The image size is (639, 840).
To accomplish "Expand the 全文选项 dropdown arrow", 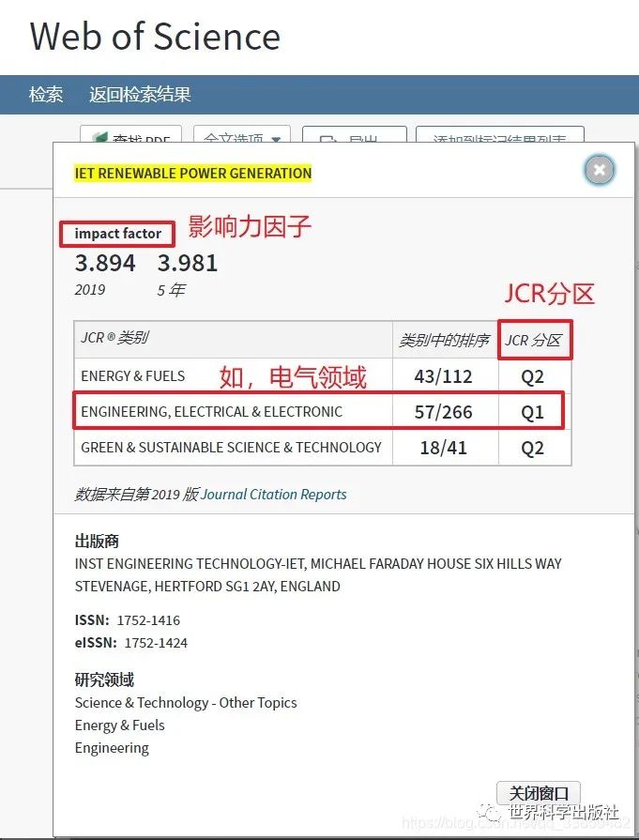I will coord(276,139).
